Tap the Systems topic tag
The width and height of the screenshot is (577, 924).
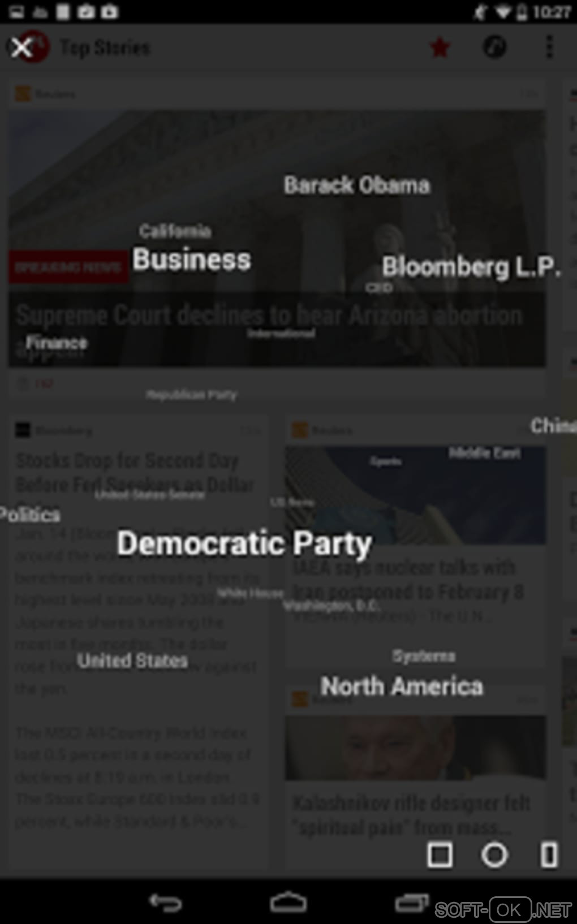point(424,656)
